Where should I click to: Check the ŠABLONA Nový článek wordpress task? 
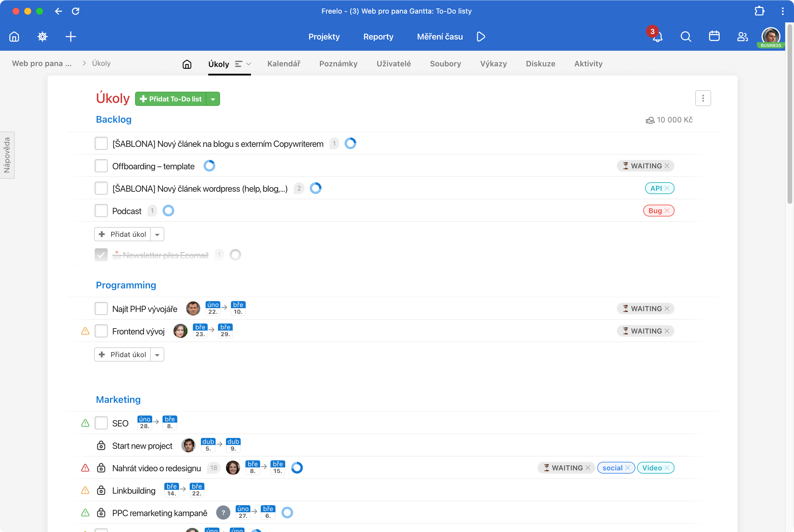coord(101,188)
